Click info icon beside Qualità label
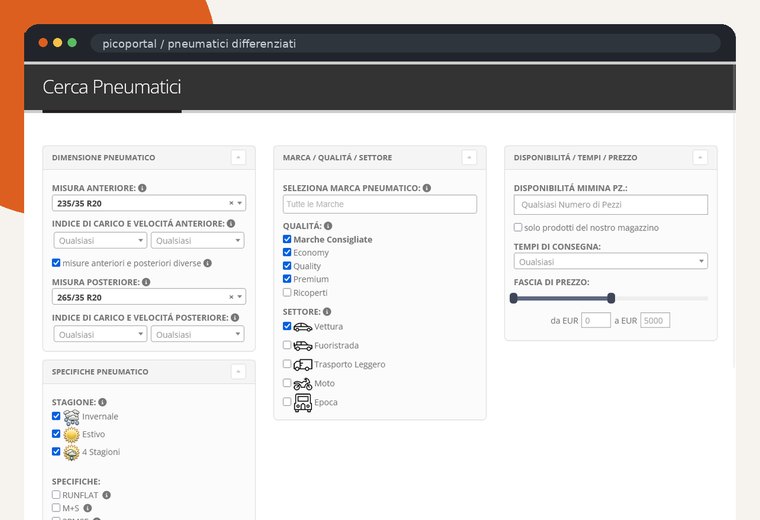Viewport: 760px width, 520px height. pyautogui.click(x=328, y=226)
